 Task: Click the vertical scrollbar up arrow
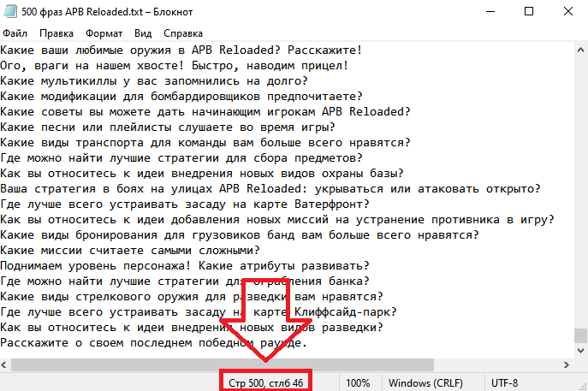(580, 50)
